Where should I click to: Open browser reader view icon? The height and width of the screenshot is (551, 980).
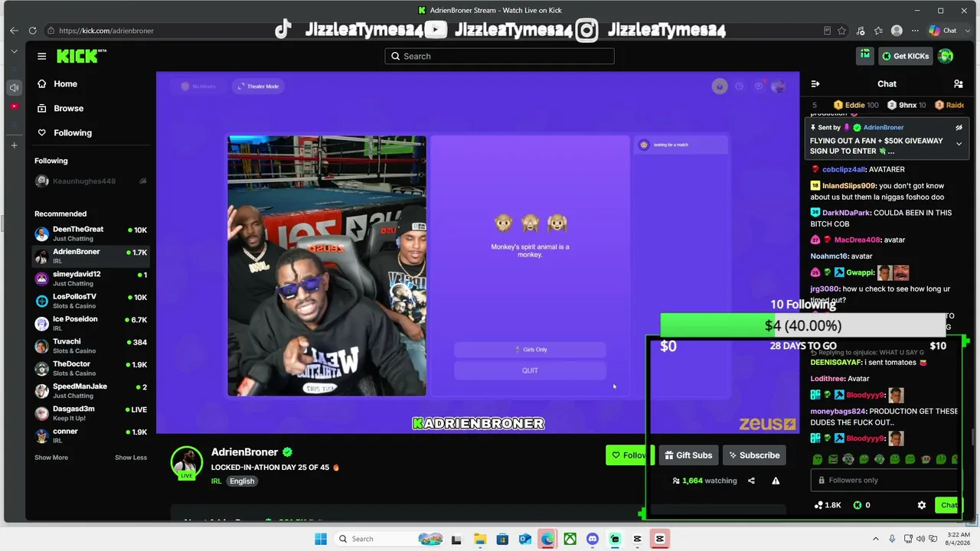click(827, 31)
